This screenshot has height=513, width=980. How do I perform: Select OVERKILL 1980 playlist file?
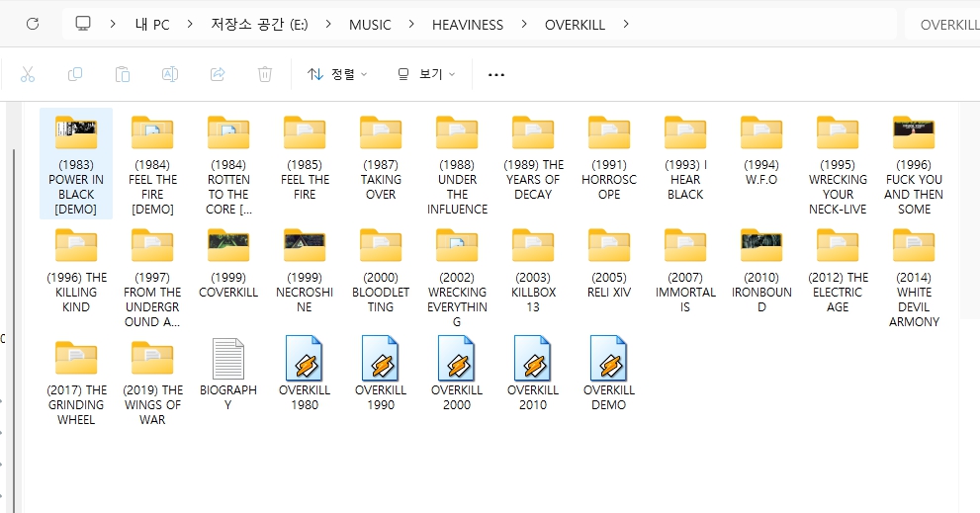(x=305, y=374)
